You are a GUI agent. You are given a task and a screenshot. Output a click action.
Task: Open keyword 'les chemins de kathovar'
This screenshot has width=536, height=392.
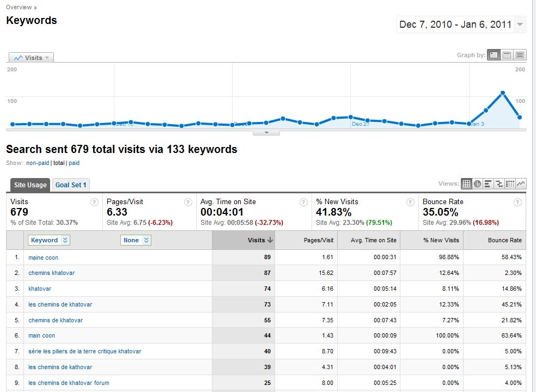(60, 367)
